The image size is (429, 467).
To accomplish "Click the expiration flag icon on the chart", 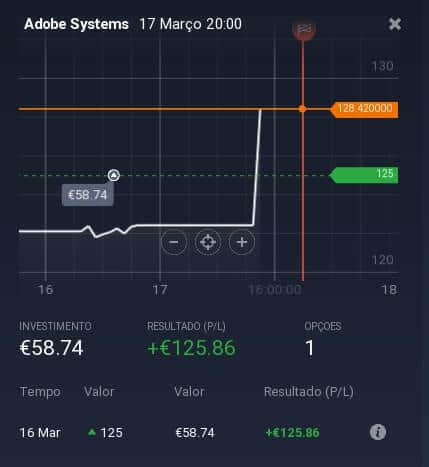I will tap(303, 29).
